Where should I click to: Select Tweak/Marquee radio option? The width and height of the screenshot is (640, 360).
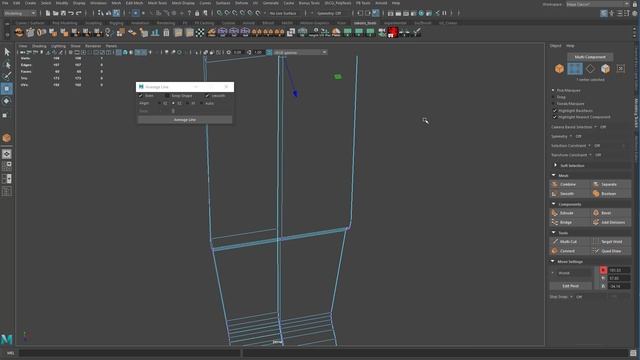point(553,104)
